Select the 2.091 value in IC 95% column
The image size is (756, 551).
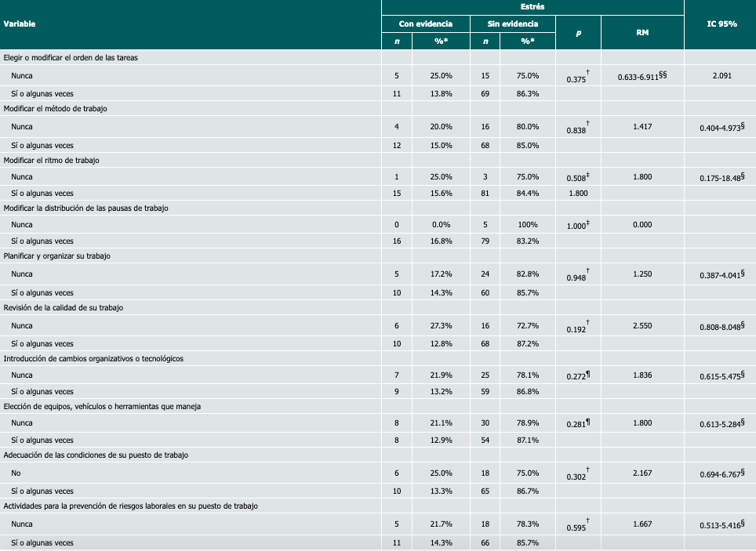coord(721,75)
